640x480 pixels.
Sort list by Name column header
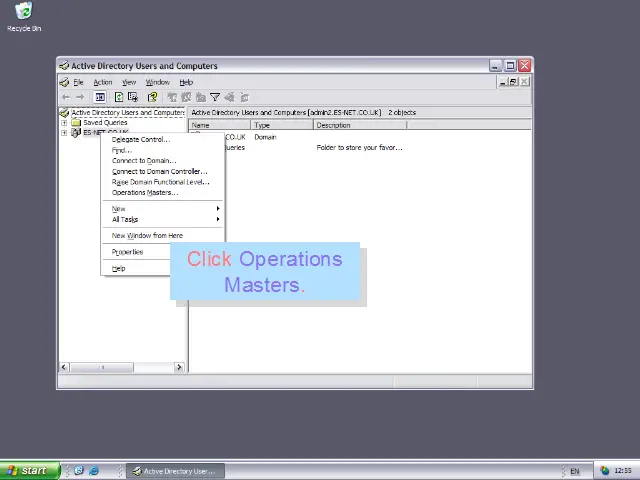pyautogui.click(x=220, y=125)
